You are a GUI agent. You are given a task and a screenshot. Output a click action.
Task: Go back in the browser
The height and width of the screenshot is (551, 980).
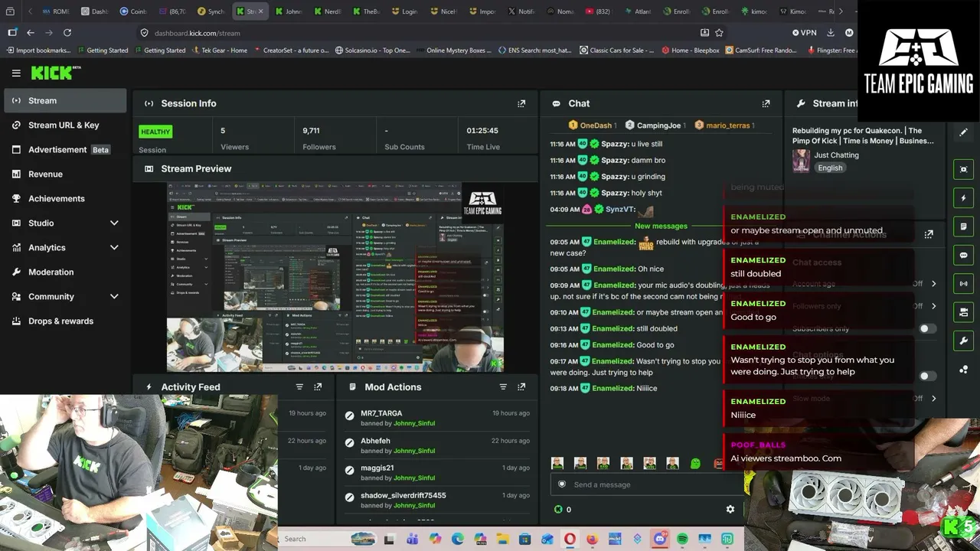[x=31, y=33]
